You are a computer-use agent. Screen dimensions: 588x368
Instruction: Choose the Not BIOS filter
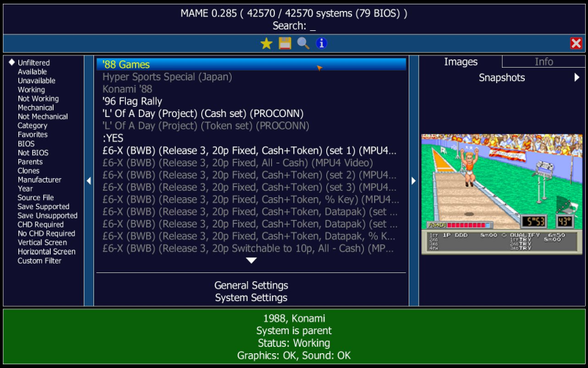(33, 153)
